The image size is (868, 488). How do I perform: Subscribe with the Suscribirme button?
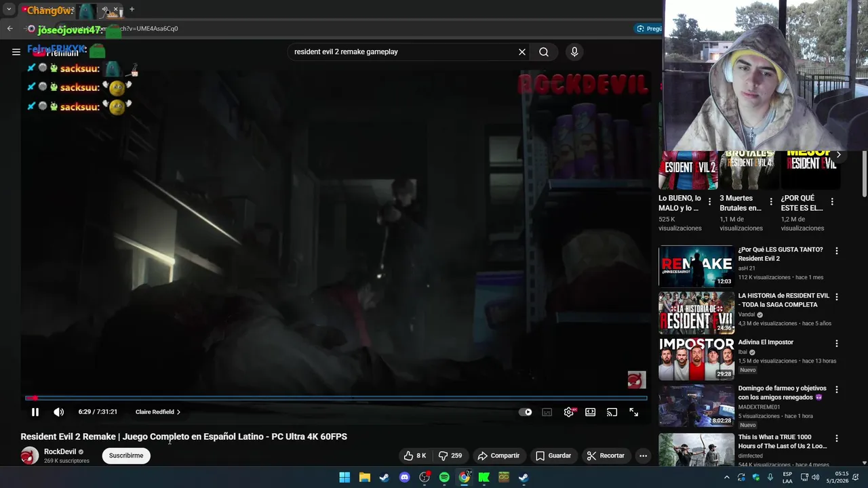126,455
